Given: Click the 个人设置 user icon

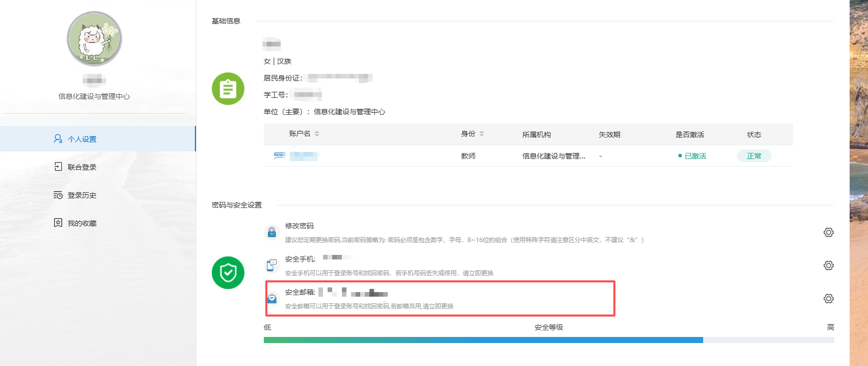Looking at the screenshot, I should pos(58,139).
